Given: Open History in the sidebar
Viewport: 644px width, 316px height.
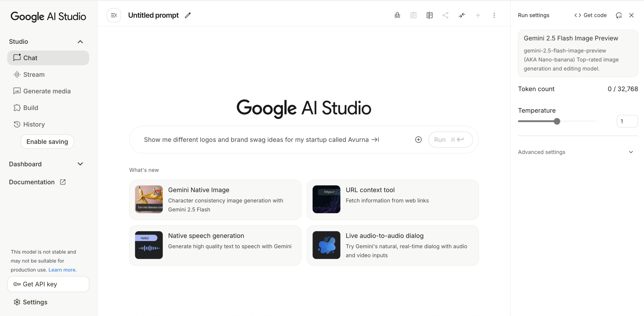Looking at the screenshot, I should (48, 124).
